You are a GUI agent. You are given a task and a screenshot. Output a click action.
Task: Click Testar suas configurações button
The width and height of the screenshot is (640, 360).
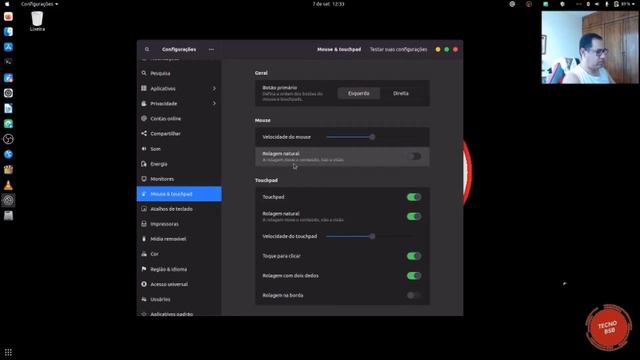[398, 49]
